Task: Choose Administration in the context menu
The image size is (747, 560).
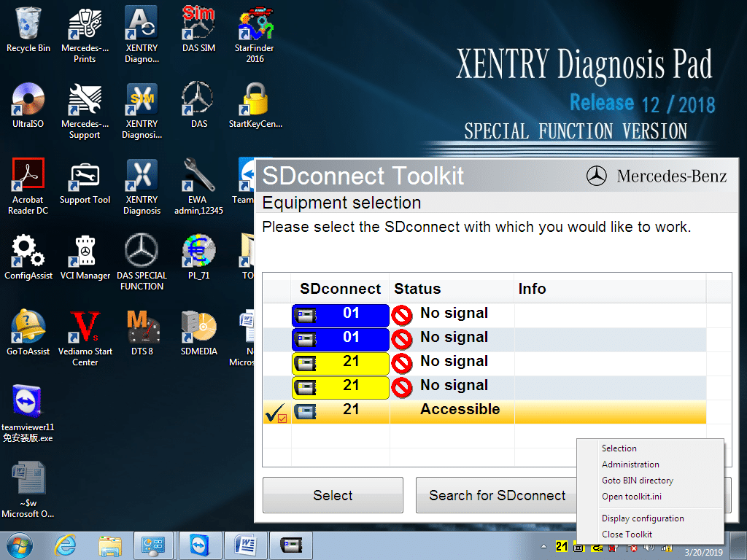Action: (x=630, y=464)
